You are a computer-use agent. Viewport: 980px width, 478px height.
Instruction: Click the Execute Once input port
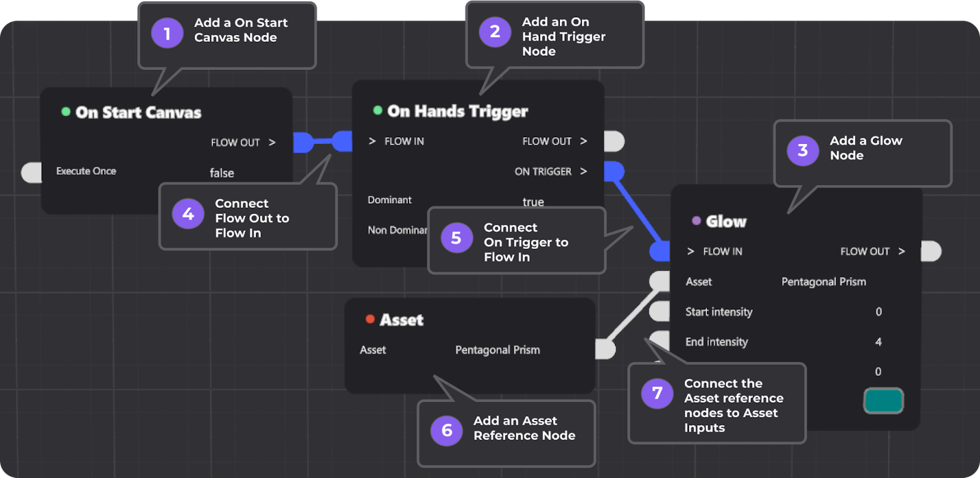(31, 172)
